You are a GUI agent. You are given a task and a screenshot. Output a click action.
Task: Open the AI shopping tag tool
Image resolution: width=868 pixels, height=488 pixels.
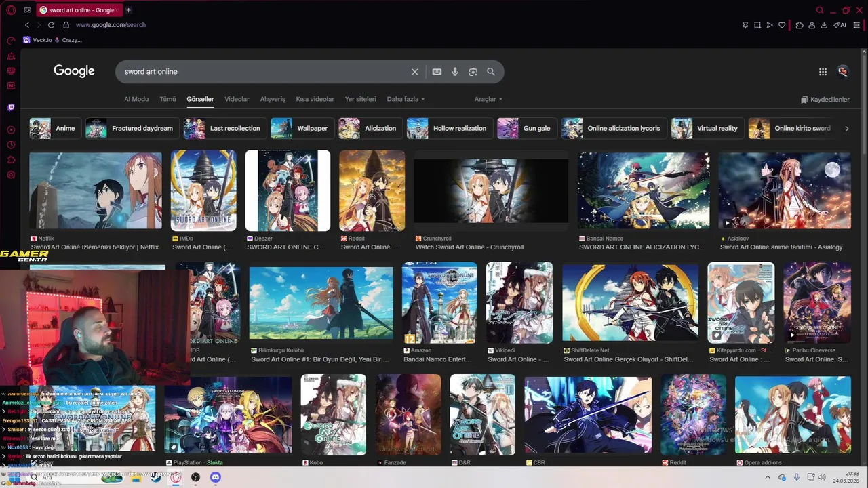point(840,25)
